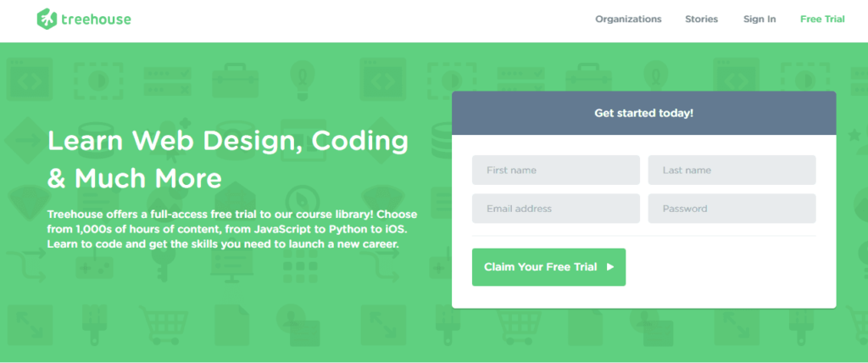Go to the Stories page

click(701, 19)
